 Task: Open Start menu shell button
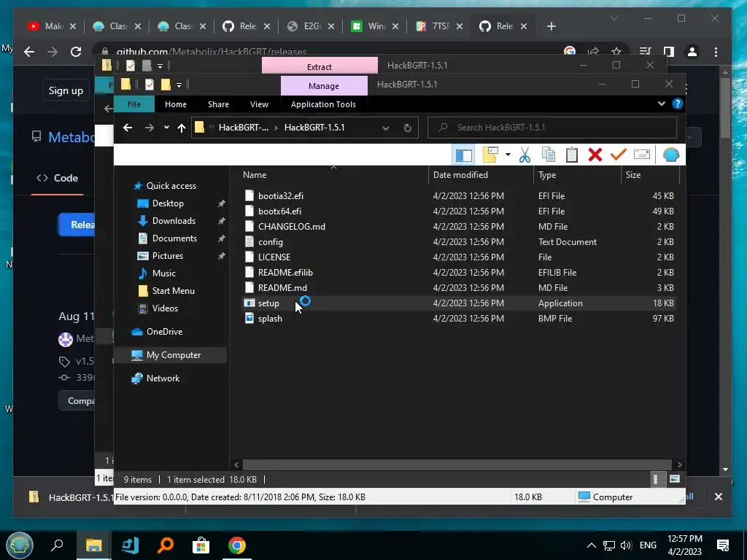[20, 545]
